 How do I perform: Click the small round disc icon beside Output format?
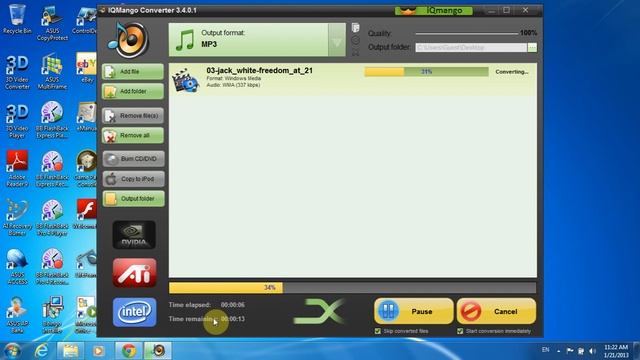[356, 40]
